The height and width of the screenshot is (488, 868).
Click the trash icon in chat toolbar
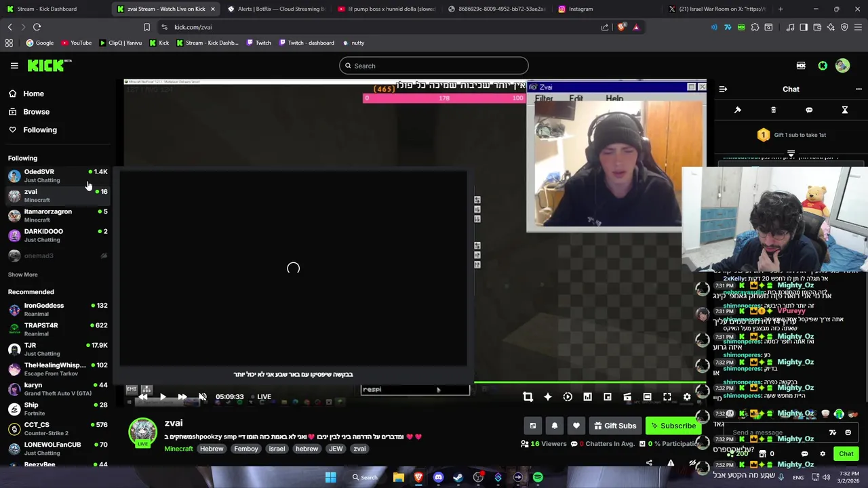(773, 110)
